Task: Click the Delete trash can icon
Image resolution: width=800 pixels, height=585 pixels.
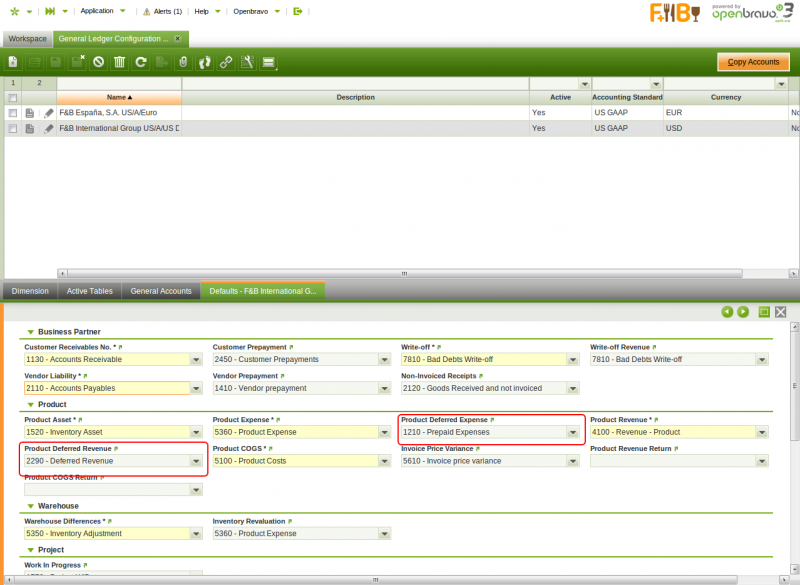Action: point(119,62)
